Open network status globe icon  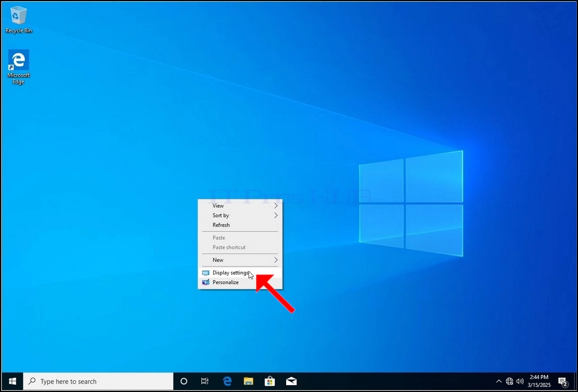pos(509,381)
